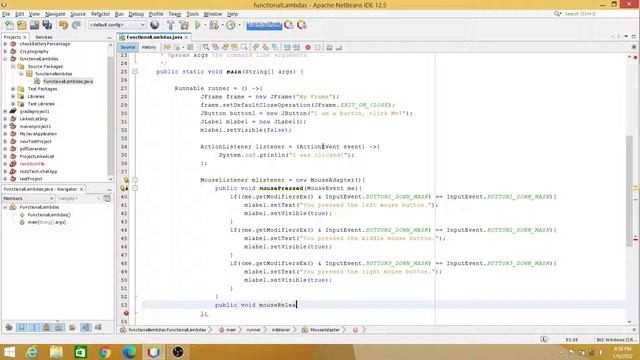This screenshot has width=640, height=360.
Task: Expand the Cryptography project node
Action: [5, 51]
